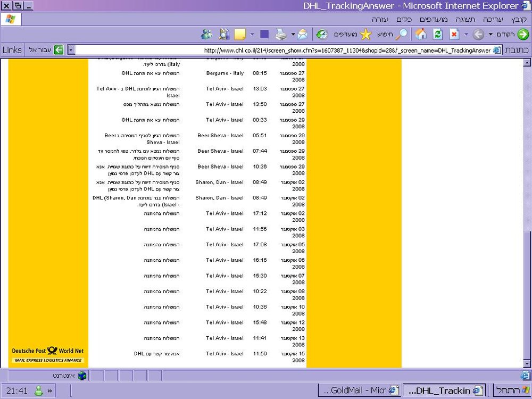Click the yellow note toolbar icon
This screenshot has height=399, width=532.
240,34
